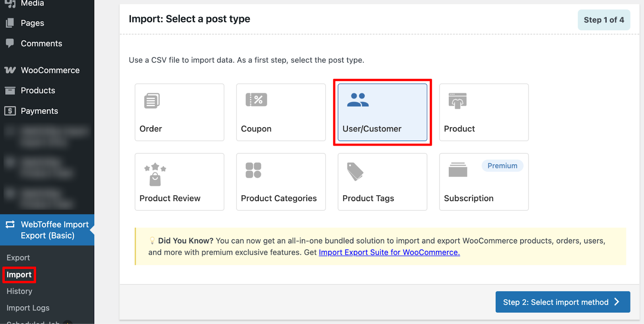Select the Order post type icon

[152, 101]
